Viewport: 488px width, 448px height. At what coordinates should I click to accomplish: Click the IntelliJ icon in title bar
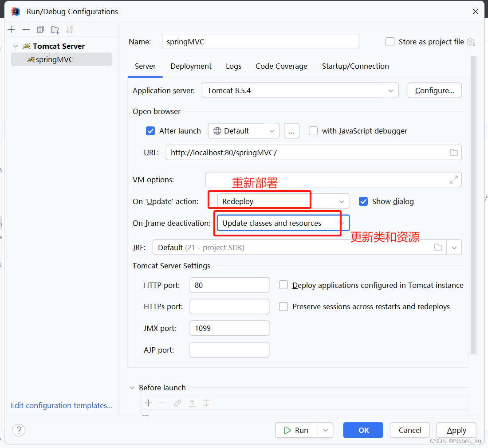(x=16, y=12)
